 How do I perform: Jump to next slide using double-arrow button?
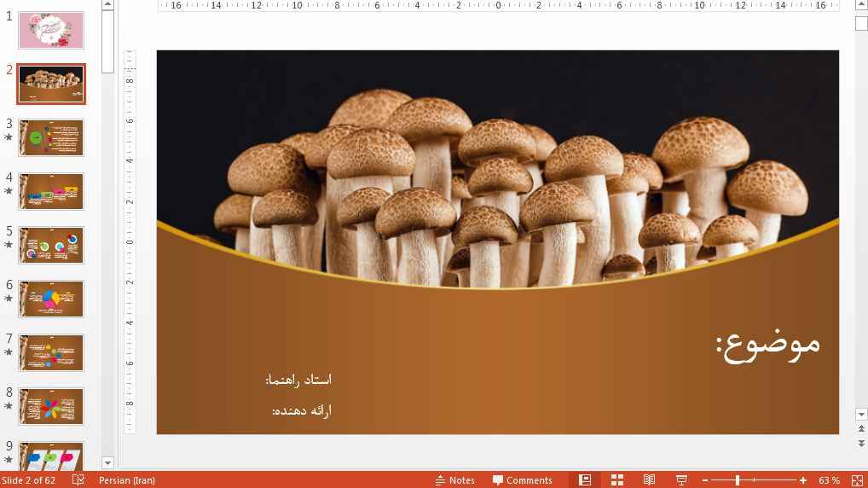(x=861, y=444)
